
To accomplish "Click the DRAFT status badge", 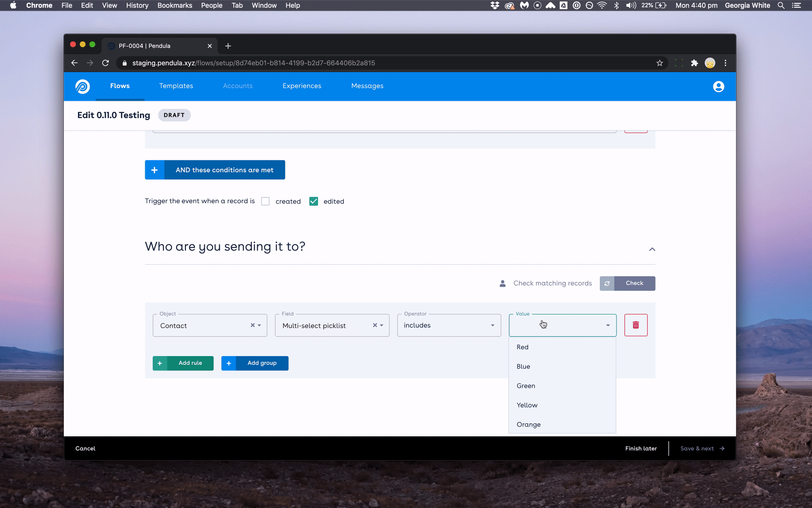I will [x=174, y=115].
